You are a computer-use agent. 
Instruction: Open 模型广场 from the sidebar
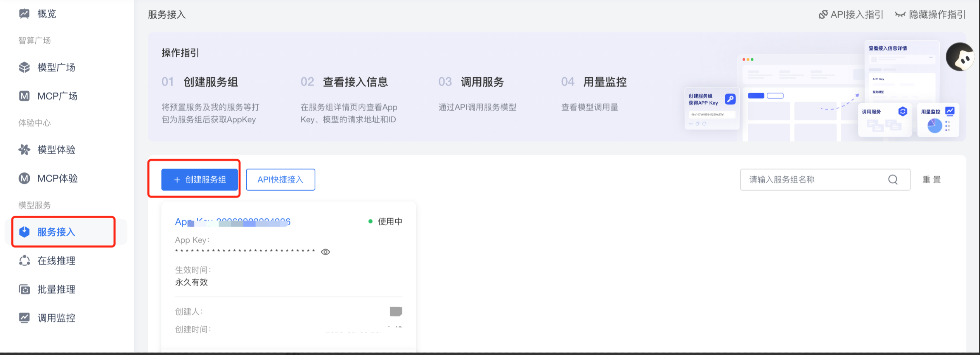point(56,67)
